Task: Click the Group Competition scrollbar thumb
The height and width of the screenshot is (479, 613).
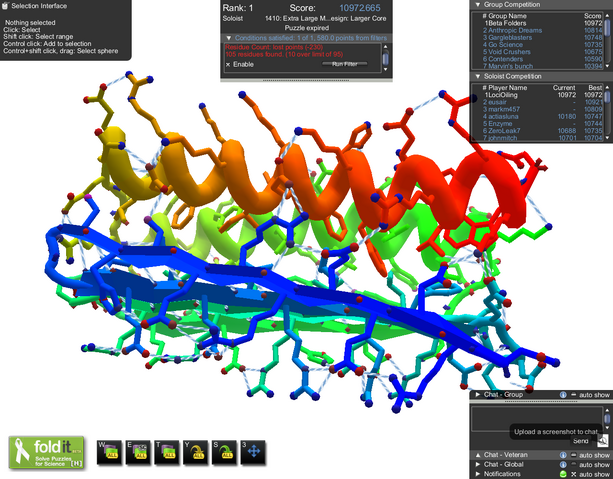Action: [607, 27]
